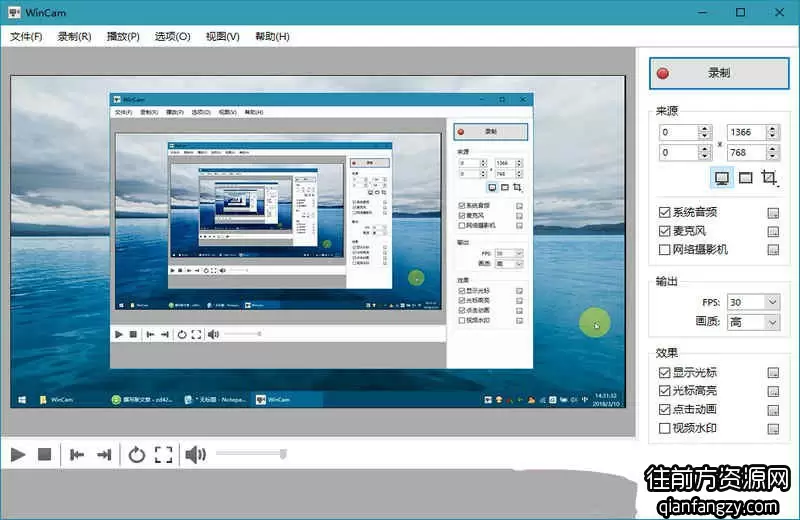Open the 选项(O) menu
This screenshot has height=520, width=800.
[172, 37]
